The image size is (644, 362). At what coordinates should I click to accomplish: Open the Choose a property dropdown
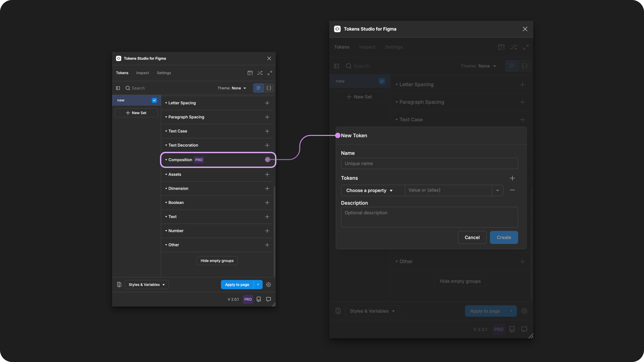(x=373, y=190)
